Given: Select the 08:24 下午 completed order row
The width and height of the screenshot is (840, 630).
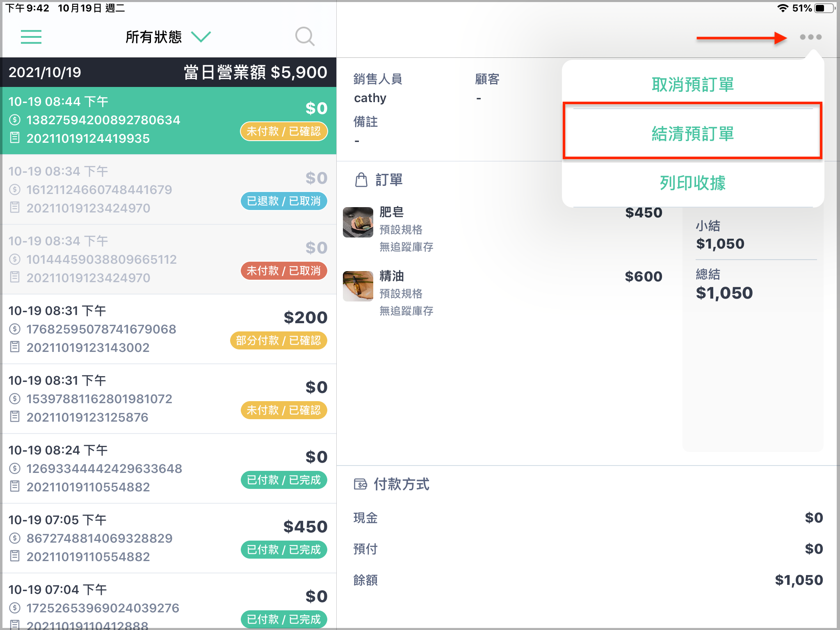Looking at the screenshot, I should pos(168,468).
